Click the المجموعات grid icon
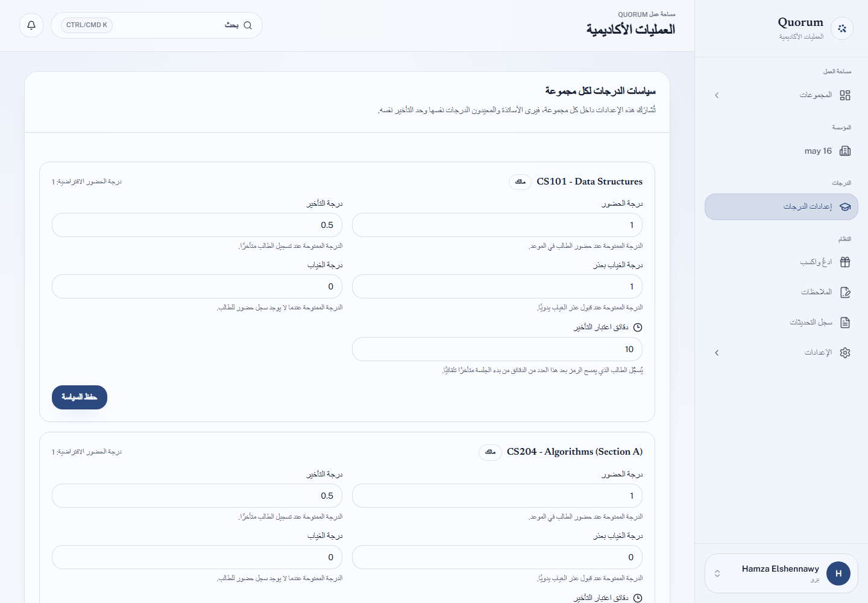This screenshot has width=868, height=603. [845, 95]
